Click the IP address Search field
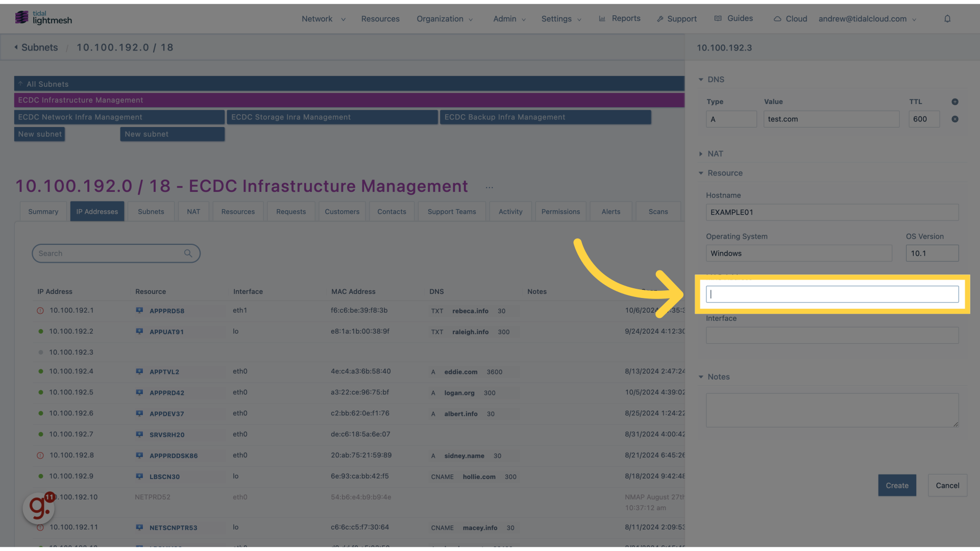This screenshot has width=980, height=551. point(116,253)
